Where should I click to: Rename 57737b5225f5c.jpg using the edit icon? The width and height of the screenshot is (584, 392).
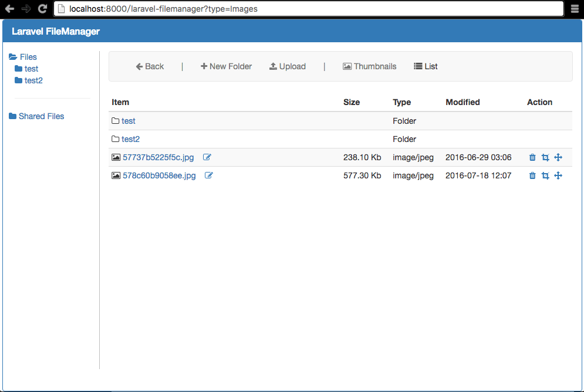point(207,157)
